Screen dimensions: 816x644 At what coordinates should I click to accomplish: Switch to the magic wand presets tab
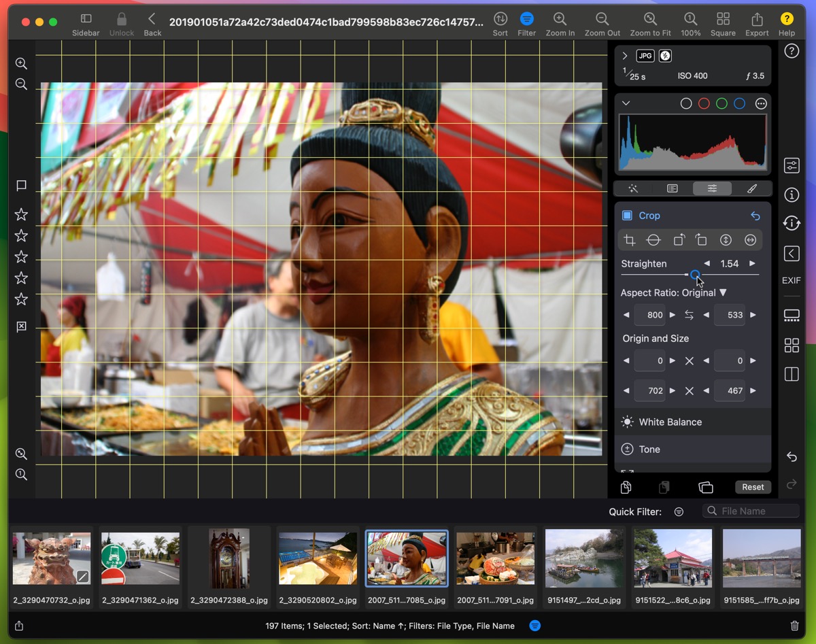(x=632, y=188)
